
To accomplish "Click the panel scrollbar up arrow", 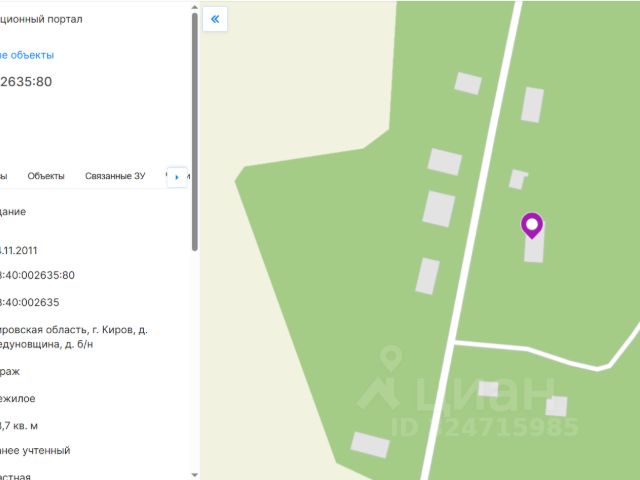I will tap(195, 7).
